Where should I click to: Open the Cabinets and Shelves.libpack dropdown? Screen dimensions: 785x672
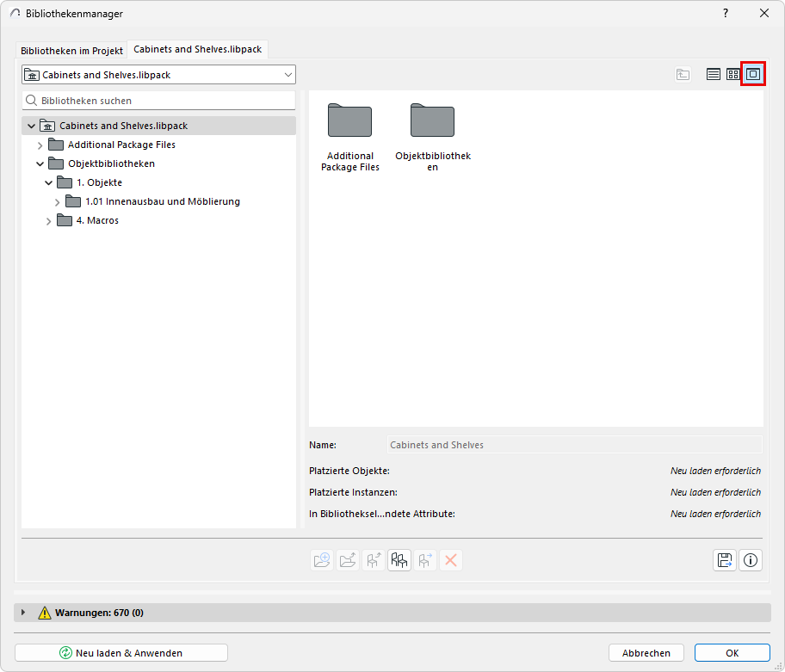point(158,75)
